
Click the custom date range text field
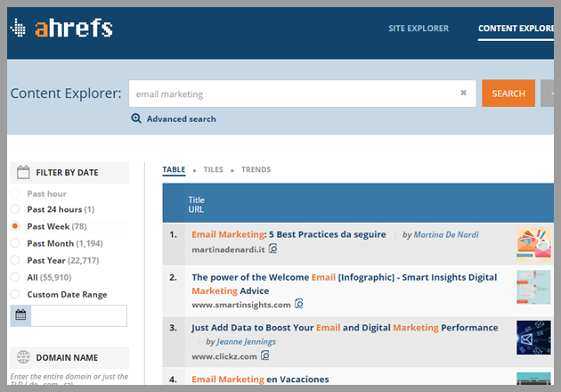78,315
